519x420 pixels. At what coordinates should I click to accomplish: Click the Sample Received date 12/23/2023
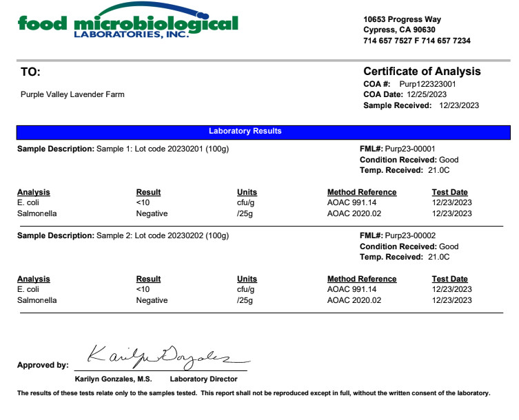459,105
